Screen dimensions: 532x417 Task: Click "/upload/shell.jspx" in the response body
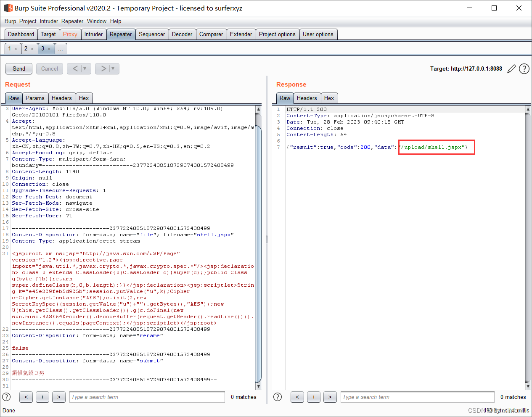tap(433, 147)
